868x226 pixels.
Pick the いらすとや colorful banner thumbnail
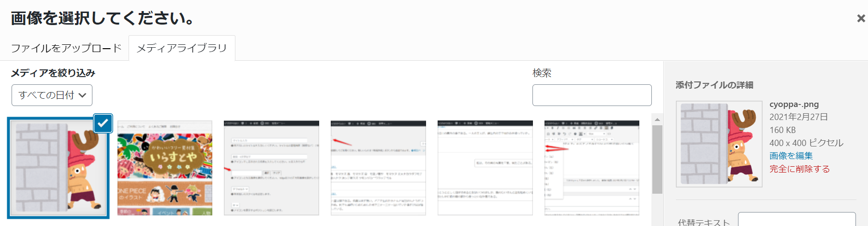coord(165,168)
